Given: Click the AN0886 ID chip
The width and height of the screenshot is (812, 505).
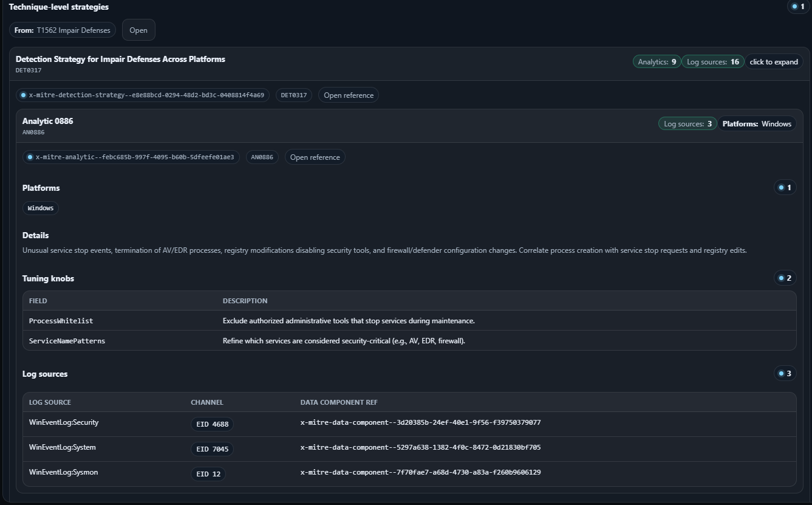Looking at the screenshot, I should (262, 157).
